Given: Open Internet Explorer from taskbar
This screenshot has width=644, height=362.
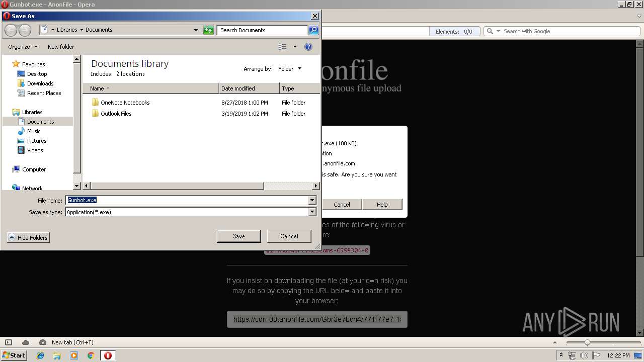Looking at the screenshot, I should point(40,355).
